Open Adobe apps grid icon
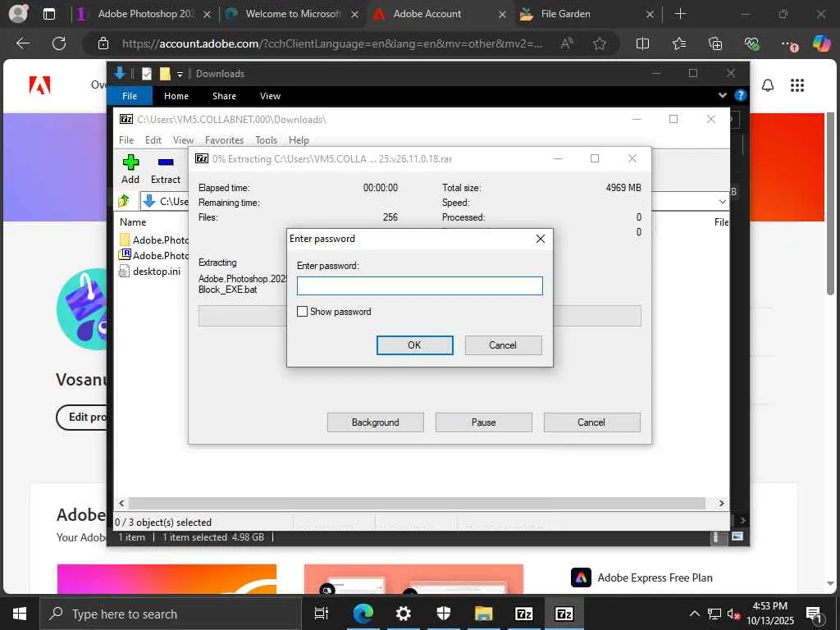Viewport: 840px width, 630px height. 797,85
